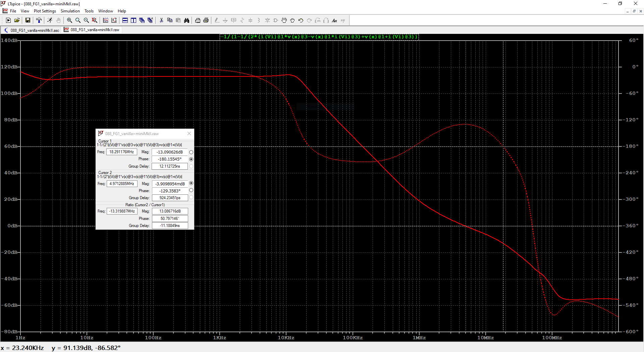The width and height of the screenshot is (644, 352).
Task: Open the Window menu
Action: click(105, 11)
